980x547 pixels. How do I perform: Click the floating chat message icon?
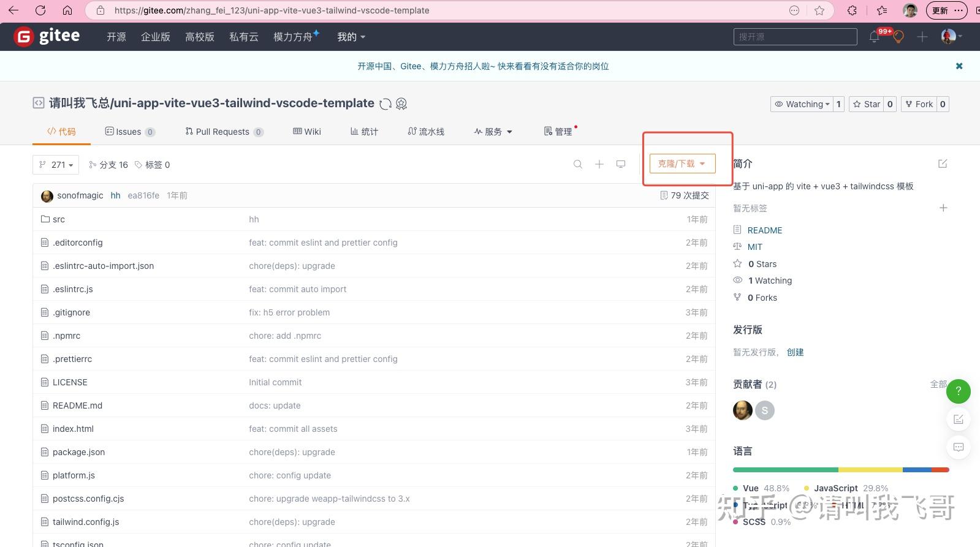[x=959, y=447]
